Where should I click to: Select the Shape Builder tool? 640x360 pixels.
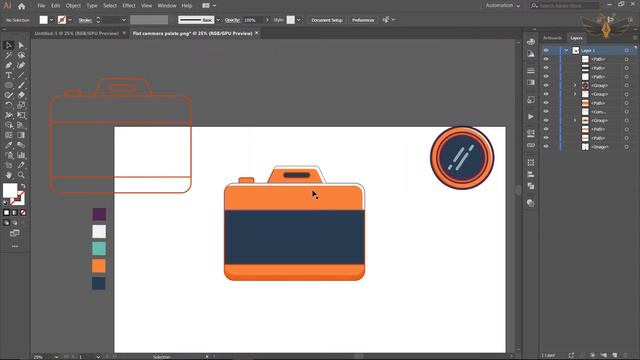tap(9, 125)
